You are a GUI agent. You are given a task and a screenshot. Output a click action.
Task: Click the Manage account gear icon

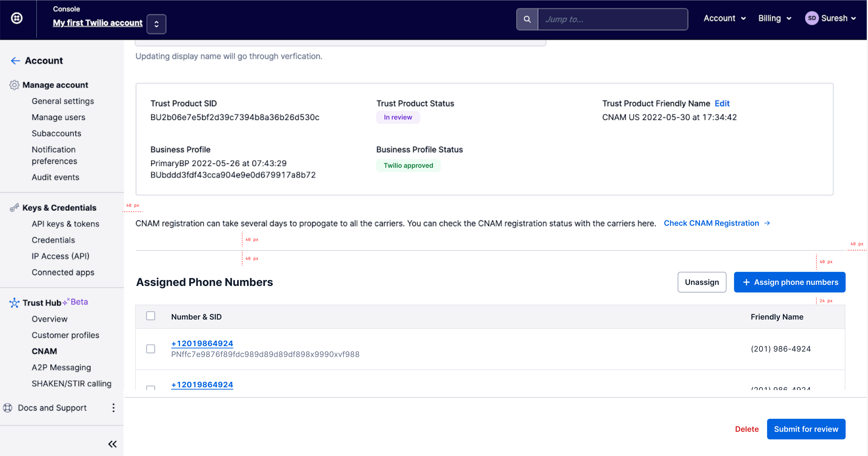point(14,85)
